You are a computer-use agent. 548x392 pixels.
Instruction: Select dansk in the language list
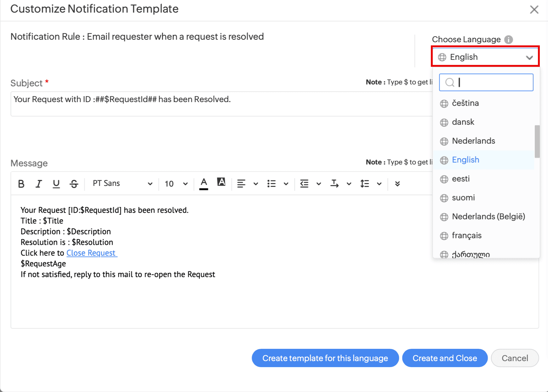pyautogui.click(x=463, y=122)
